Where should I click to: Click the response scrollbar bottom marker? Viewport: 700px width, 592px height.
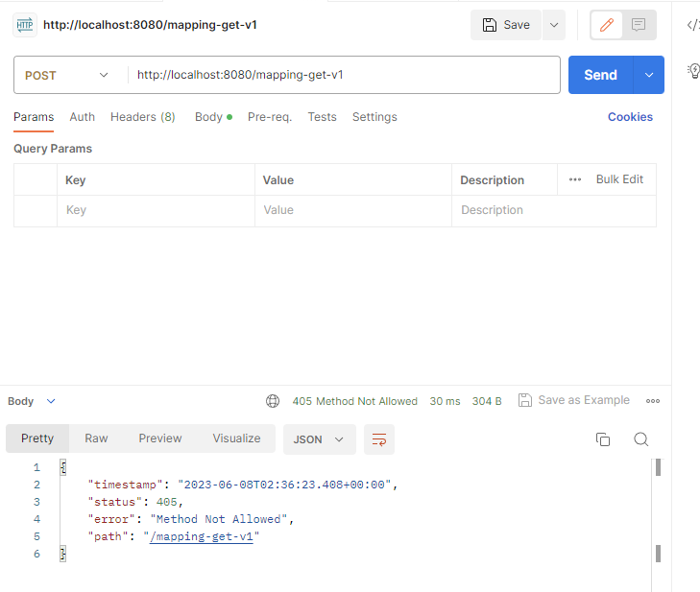click(x=658, y=554)
